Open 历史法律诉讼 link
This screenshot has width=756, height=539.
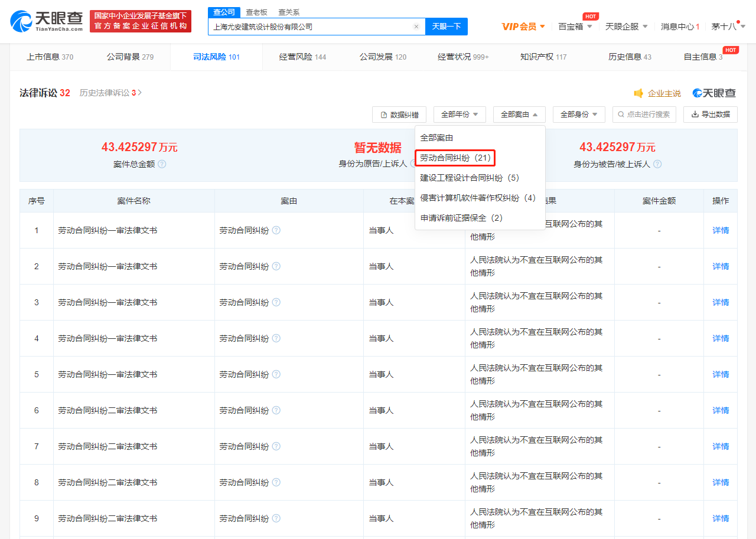[x=110, y=93]
